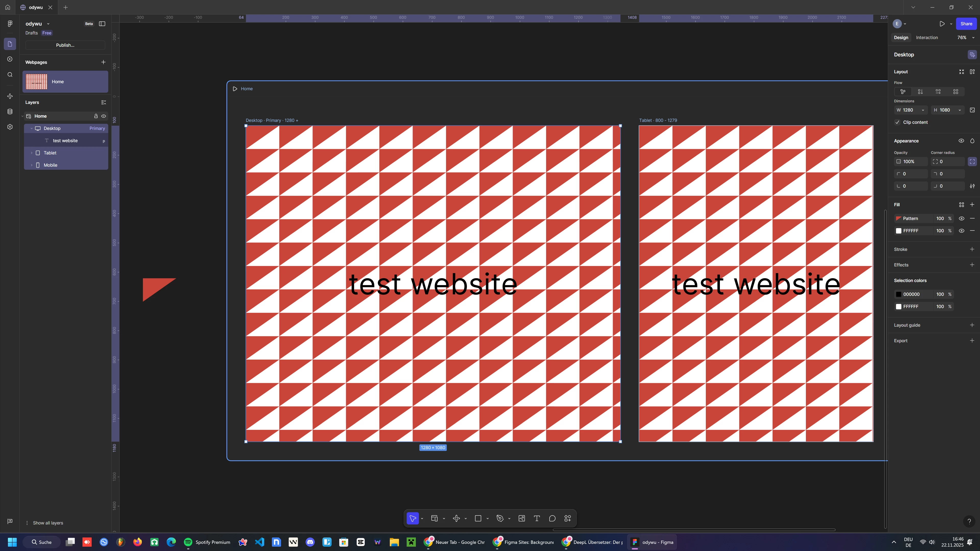Open the CMS database sidebar icon
Image resolution: width=980 pixels, height=551 pixels.
[10, 112]
